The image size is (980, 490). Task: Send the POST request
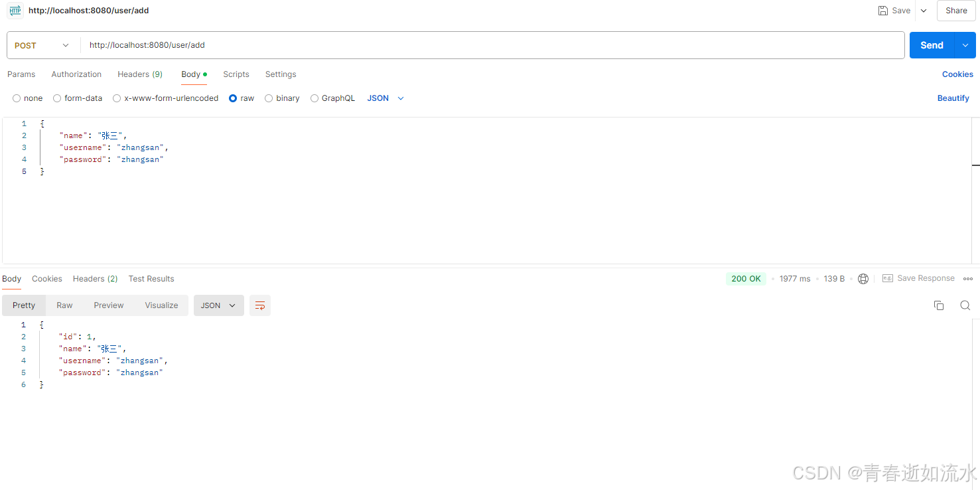pos(932,45)
